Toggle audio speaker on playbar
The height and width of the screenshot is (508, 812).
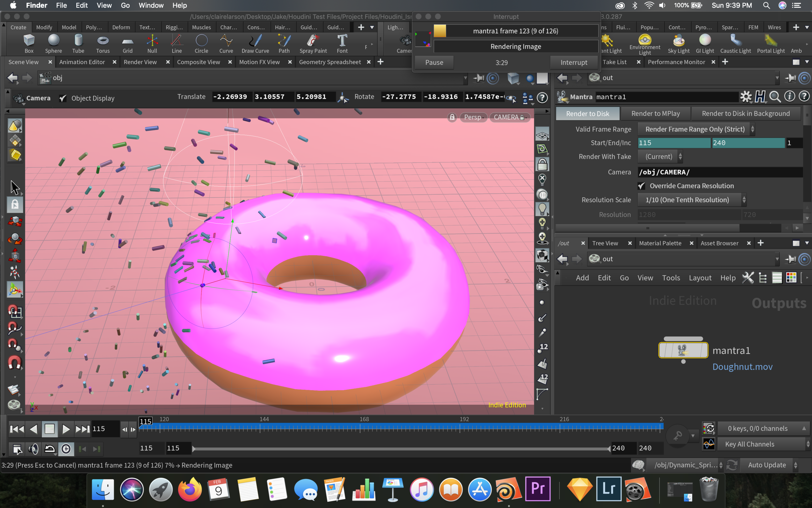33,449
